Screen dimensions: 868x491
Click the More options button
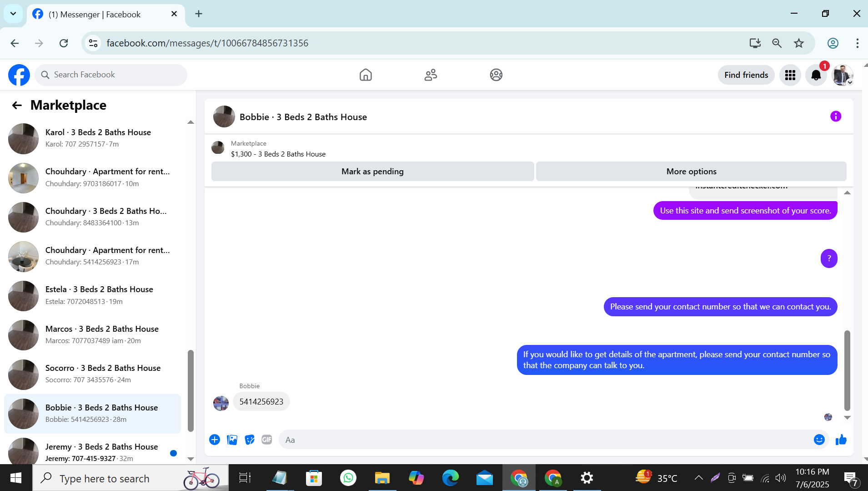coord(691,172)
